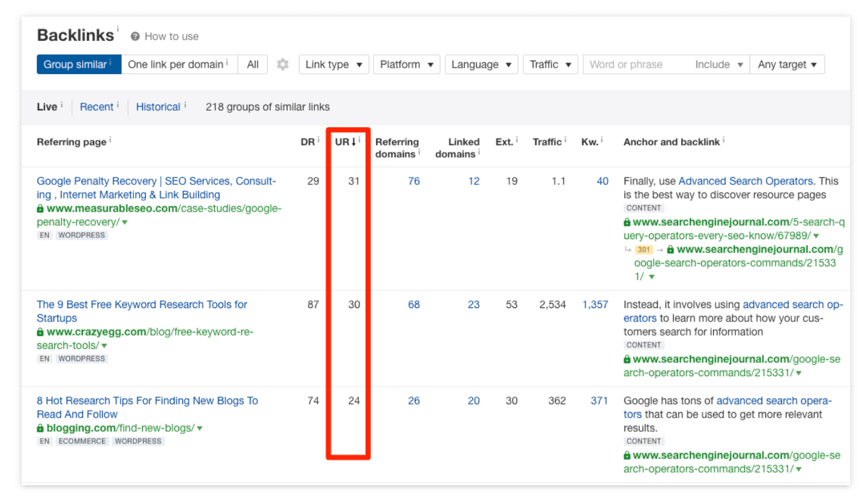Viewport: 868px width, 500px height.
Task: Click the 301 redirect badge
Action: click(644, 250)
